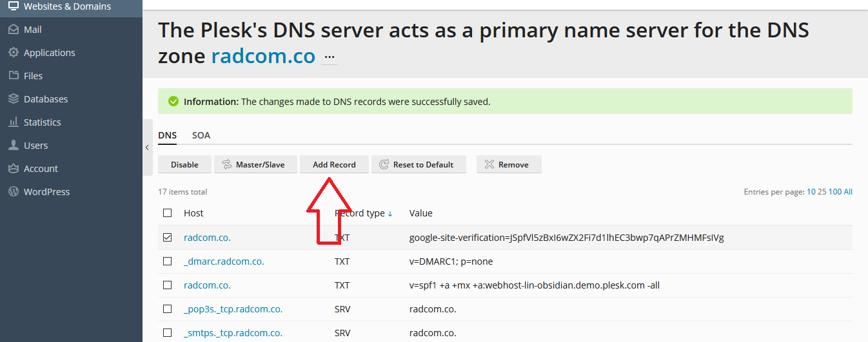
Task: Click the Reset to Default refresh icon
Action: [x=384, y=165]
